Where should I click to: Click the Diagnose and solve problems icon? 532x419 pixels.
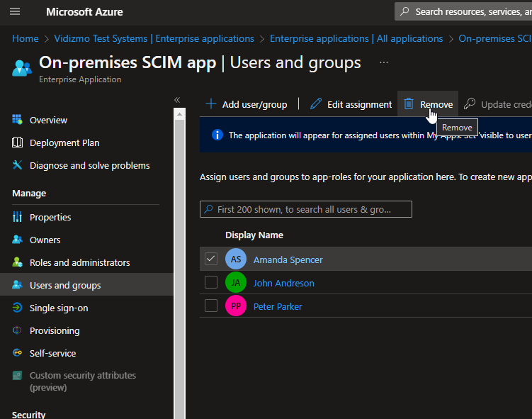click(18, 165)
